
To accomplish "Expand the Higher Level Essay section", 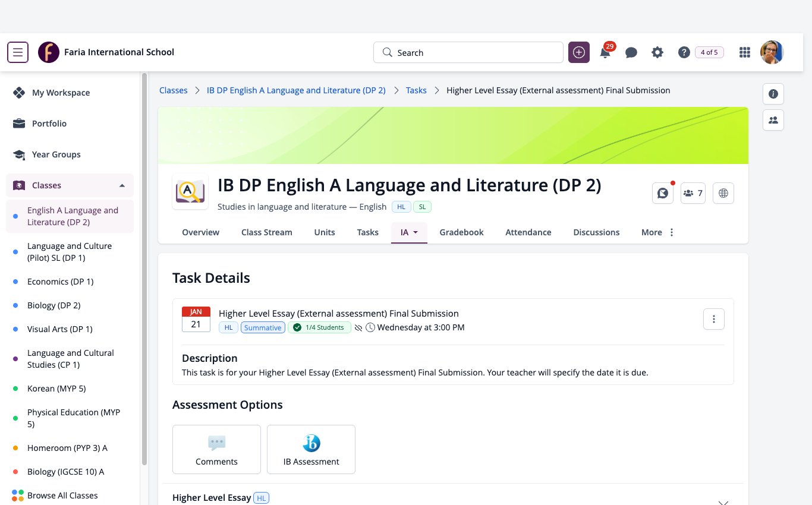I will [723, 501].
